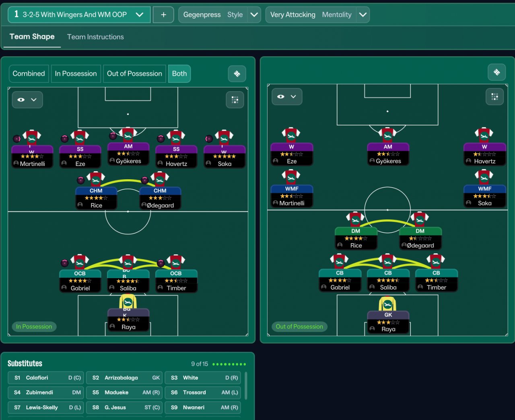Click the purple role badge beside Ødegaard's CHM shirt

point(145,180)
